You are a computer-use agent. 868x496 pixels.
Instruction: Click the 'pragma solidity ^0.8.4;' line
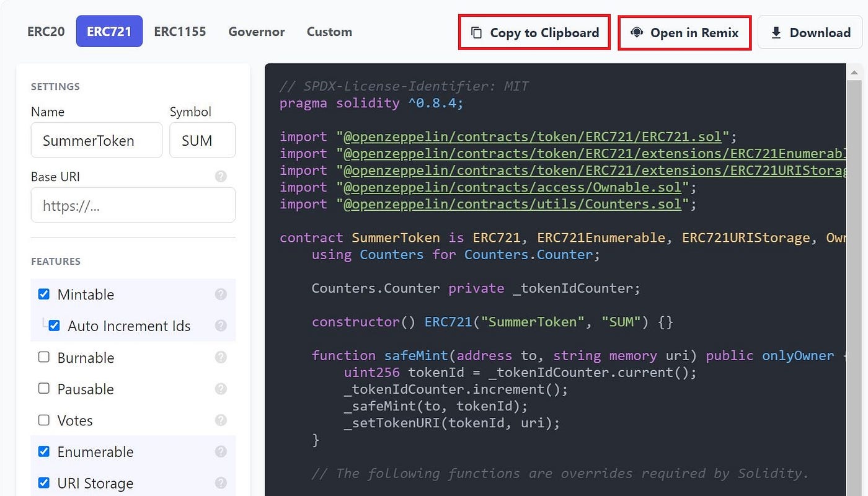(x=371, y=103)
